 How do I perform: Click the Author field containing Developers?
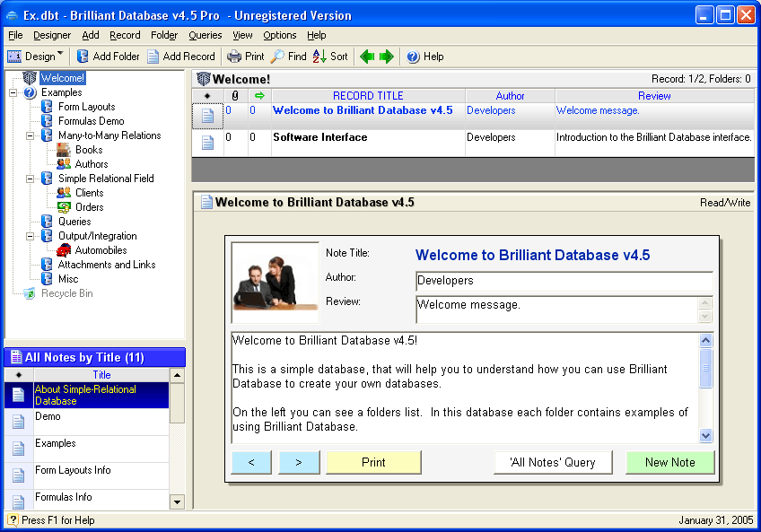564,281
